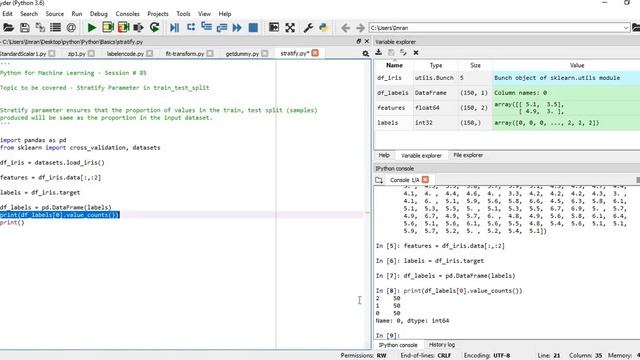Run cell and advance icon

123,28
